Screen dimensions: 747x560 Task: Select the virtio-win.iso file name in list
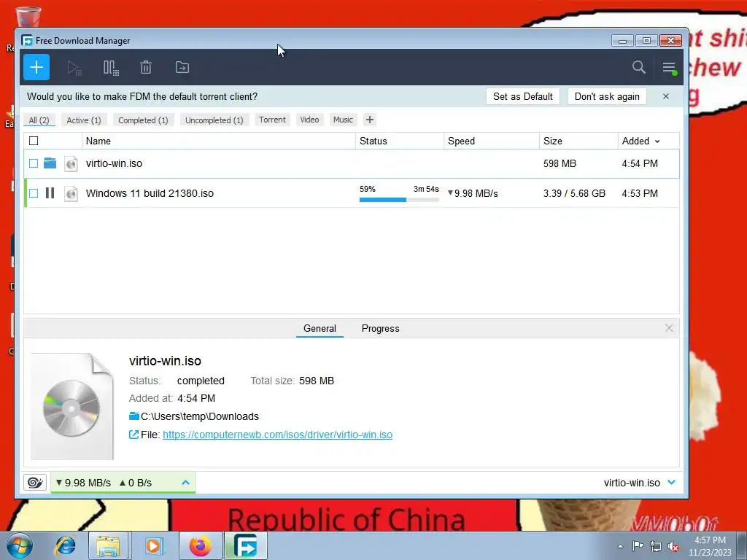(x=114, y=163)
